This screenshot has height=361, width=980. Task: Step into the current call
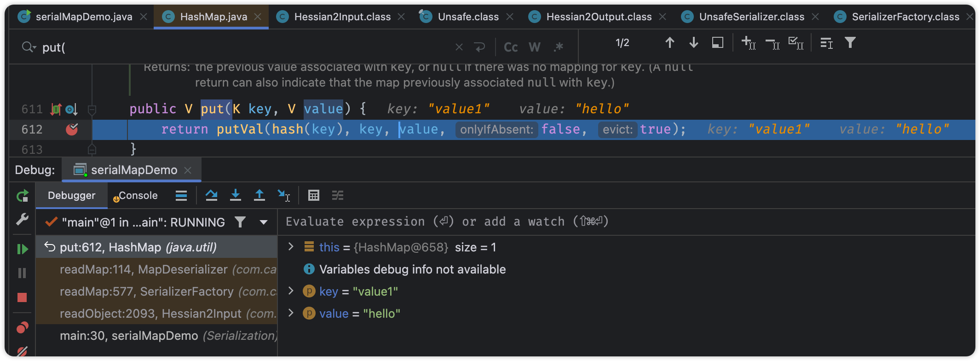(236, 195)
